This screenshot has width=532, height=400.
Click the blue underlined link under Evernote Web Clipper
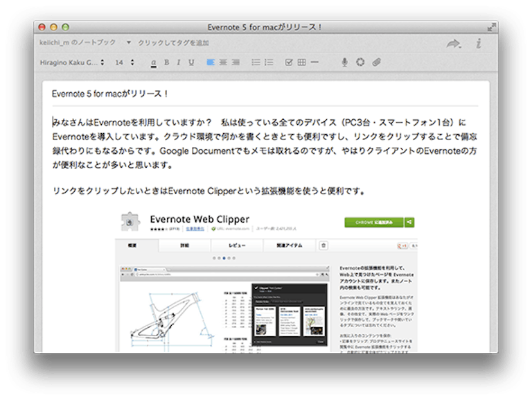coord(195,229)
